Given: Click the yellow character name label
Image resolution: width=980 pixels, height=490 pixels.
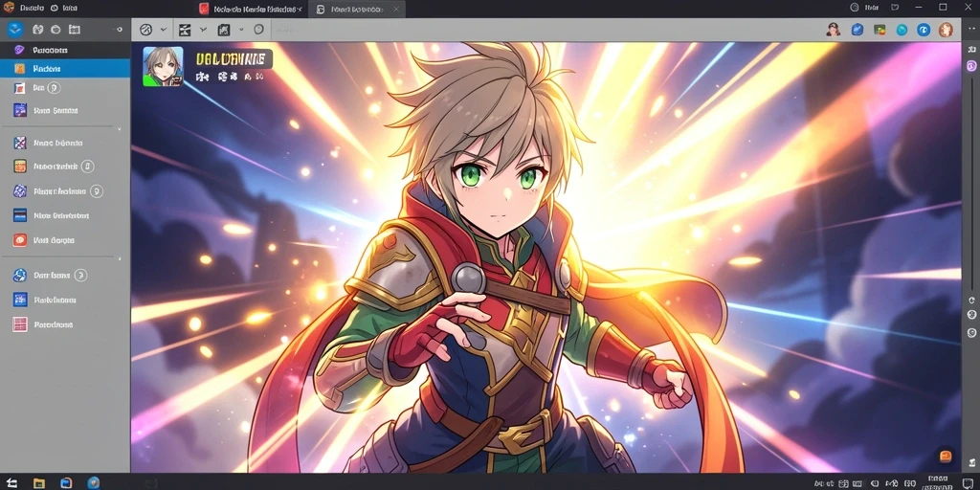Looking at the screenshot, I should pyautogui.click(x=231, y=59).
